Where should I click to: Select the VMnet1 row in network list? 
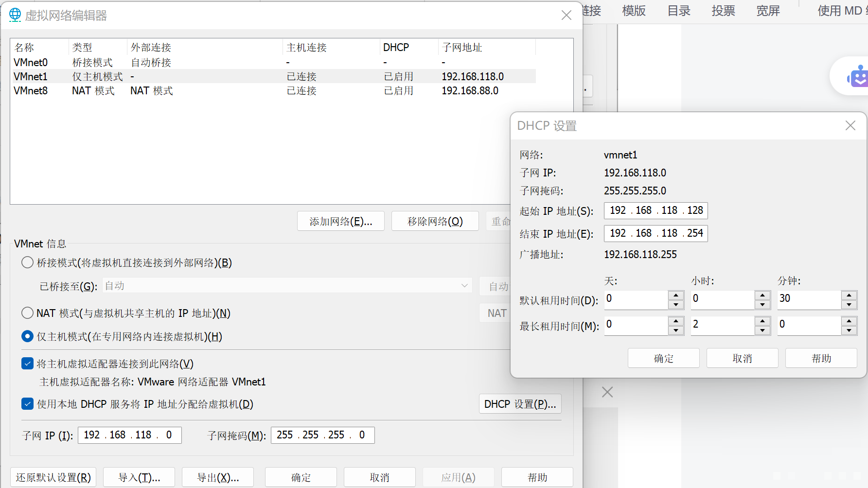pos(273,76)
